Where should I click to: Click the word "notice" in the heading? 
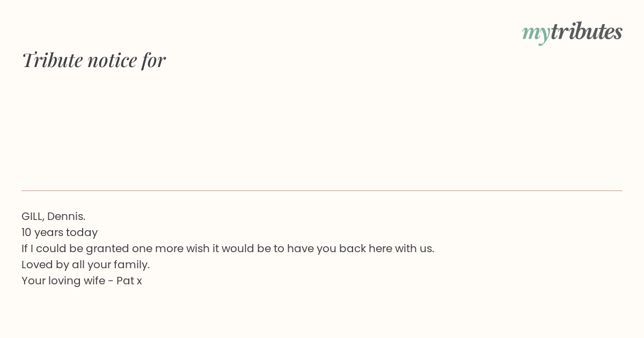[112, 61]
